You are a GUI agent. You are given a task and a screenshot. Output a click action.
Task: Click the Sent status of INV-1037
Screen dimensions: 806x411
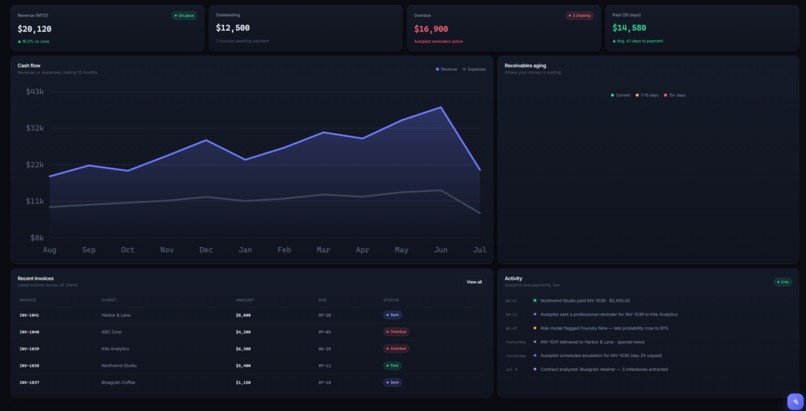point(393,383)
